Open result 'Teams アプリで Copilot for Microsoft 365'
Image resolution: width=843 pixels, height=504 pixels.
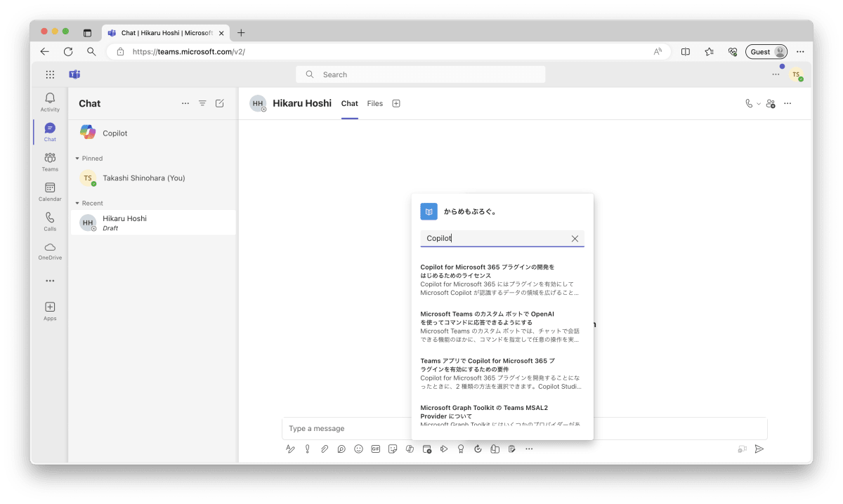tap(502, 373)
